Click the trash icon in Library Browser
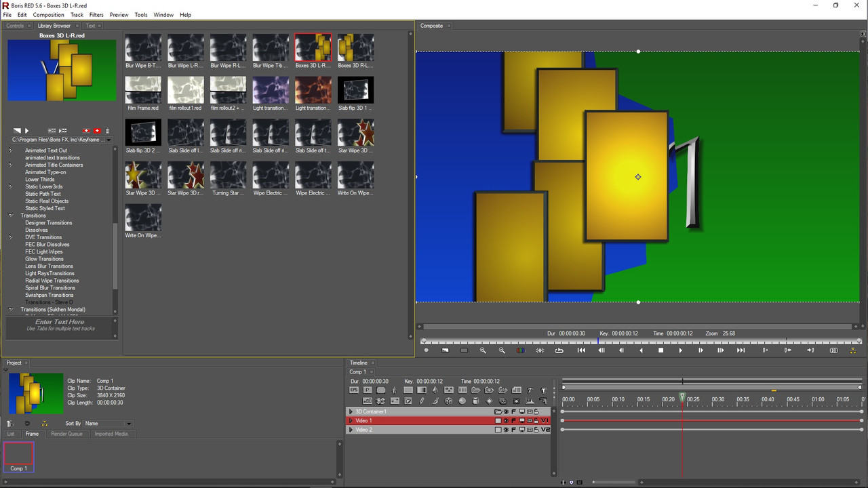This screenshot has height=488, width=868. pos(107,131)
